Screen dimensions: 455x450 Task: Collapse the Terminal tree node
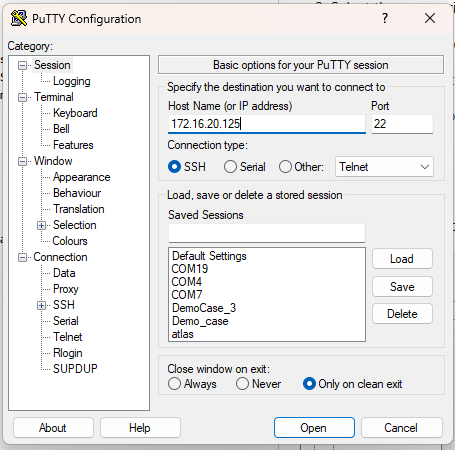pos(22,97)
